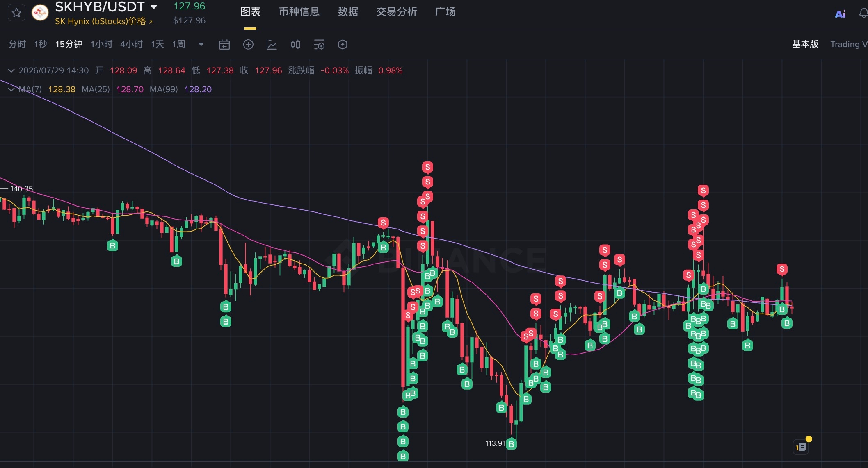Open notifications bell icon
The width and height of the screenshot is (868, 468).
coord(863,14)
